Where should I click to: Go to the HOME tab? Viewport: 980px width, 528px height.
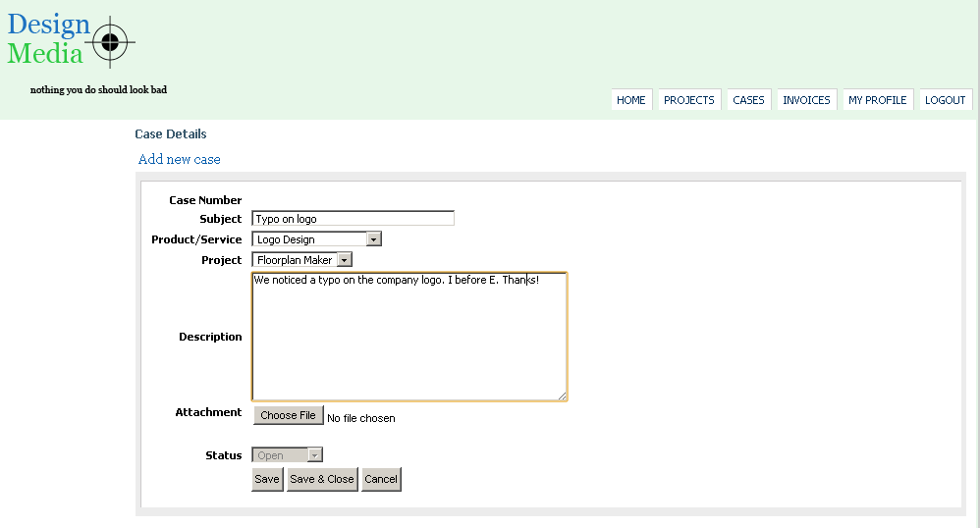tap(631, 100)
